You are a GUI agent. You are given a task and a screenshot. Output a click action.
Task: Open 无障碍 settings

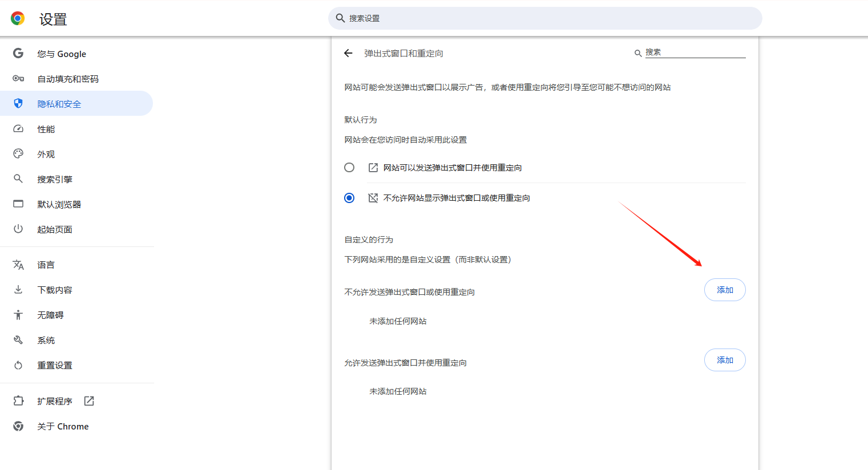click(76, 315)
